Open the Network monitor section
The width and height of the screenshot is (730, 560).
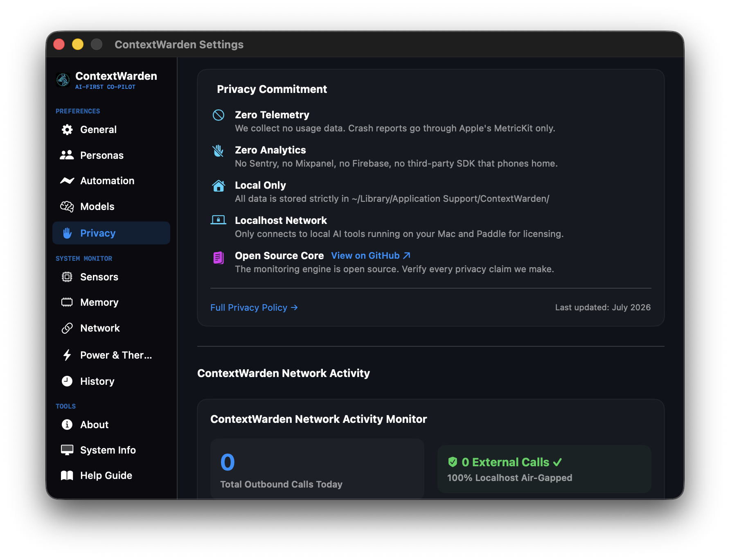click(x=111, y=328)
